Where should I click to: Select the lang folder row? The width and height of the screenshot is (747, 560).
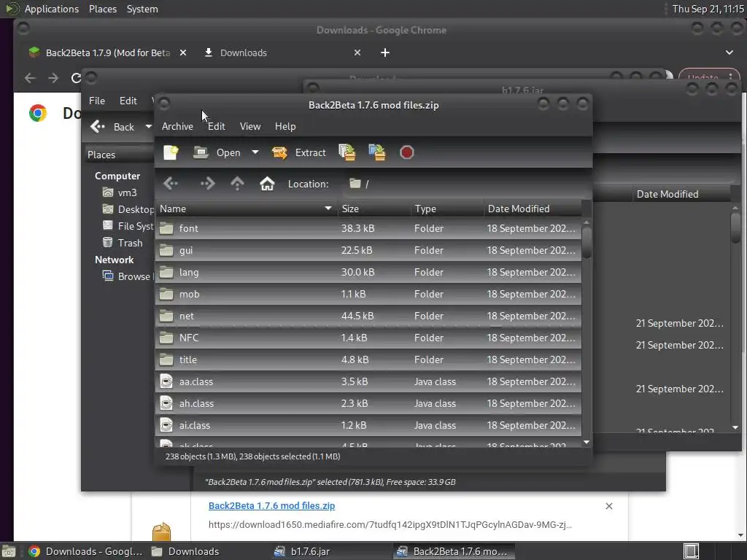pos(368,273)
